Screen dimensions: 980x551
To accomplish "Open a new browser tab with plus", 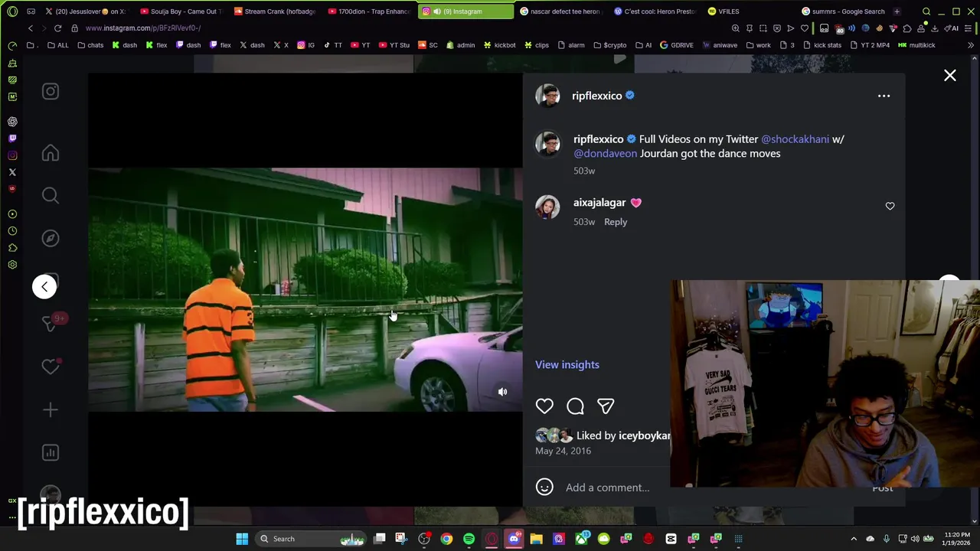I will tap(897, 11).
